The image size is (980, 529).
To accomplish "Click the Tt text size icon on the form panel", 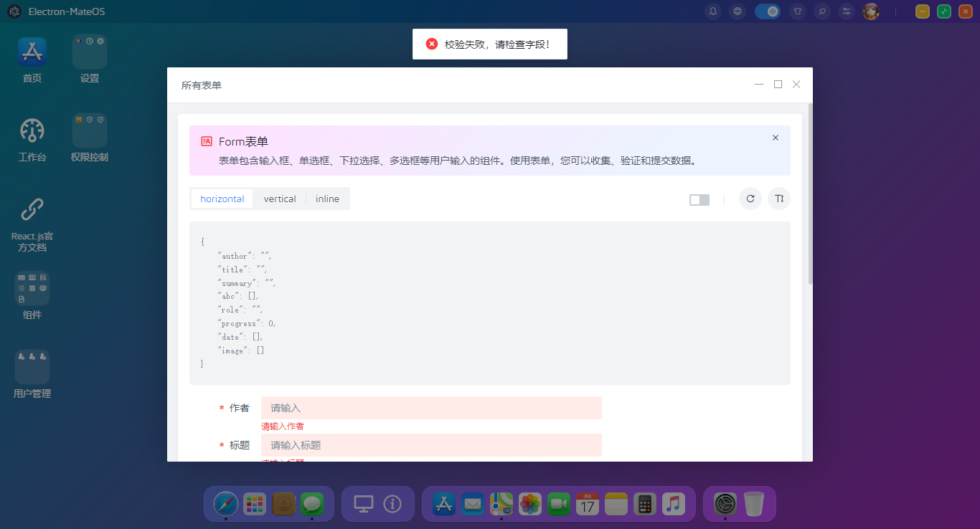I will tap(778, 199).
